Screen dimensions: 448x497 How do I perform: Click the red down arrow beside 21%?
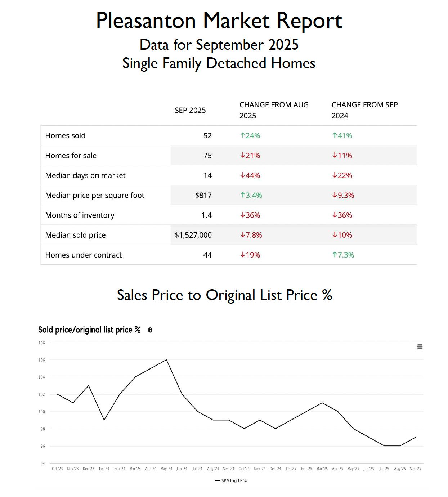click(x=243, y=155)
